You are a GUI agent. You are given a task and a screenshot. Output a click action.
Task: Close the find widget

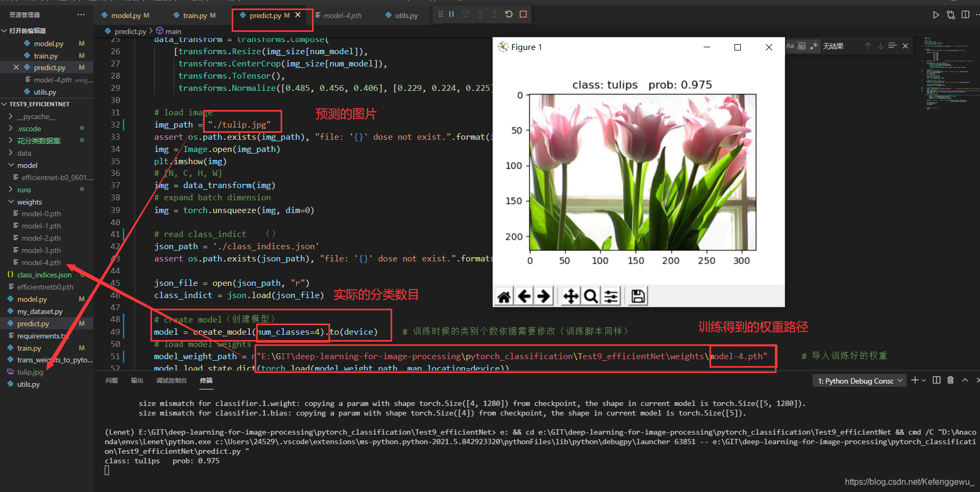pos(906,46)
